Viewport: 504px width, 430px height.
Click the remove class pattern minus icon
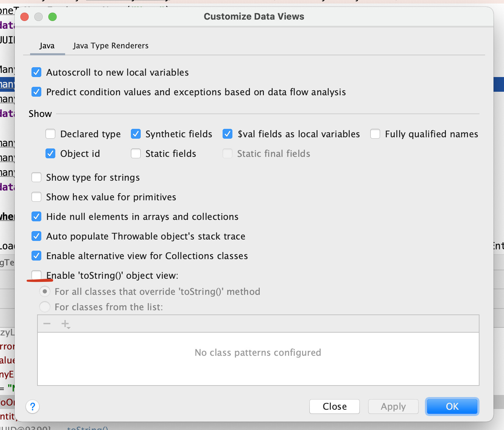(x=47, y=324)
